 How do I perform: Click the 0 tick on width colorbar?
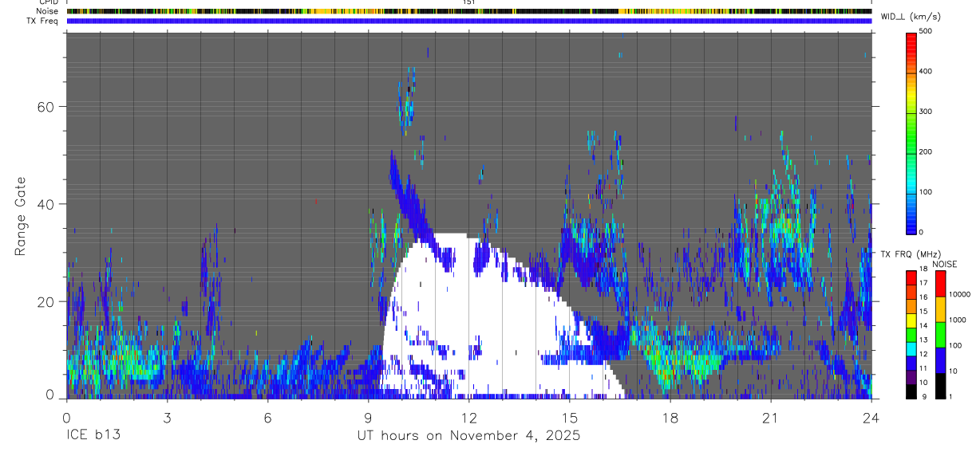tap(922, 232)
